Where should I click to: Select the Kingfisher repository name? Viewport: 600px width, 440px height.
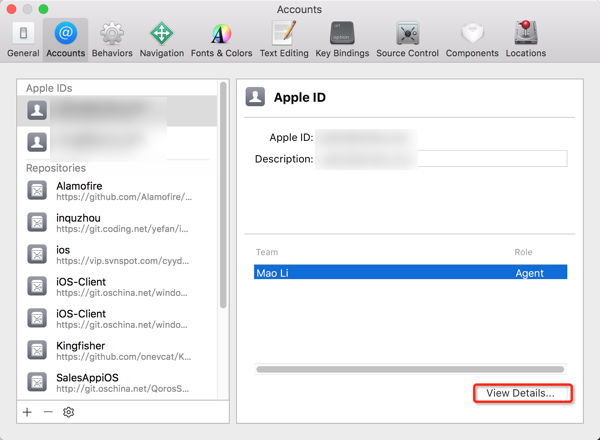[x=80, y=346]
